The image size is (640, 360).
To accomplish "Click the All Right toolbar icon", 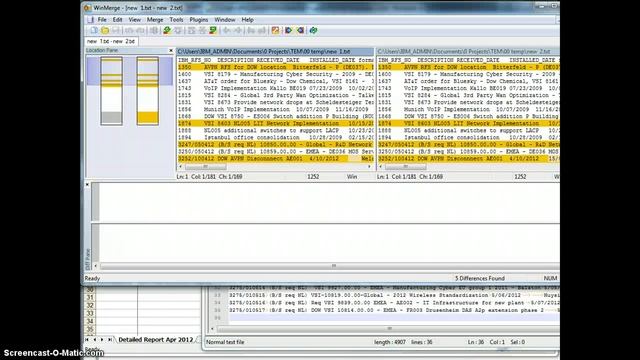I will pos(288,30).
